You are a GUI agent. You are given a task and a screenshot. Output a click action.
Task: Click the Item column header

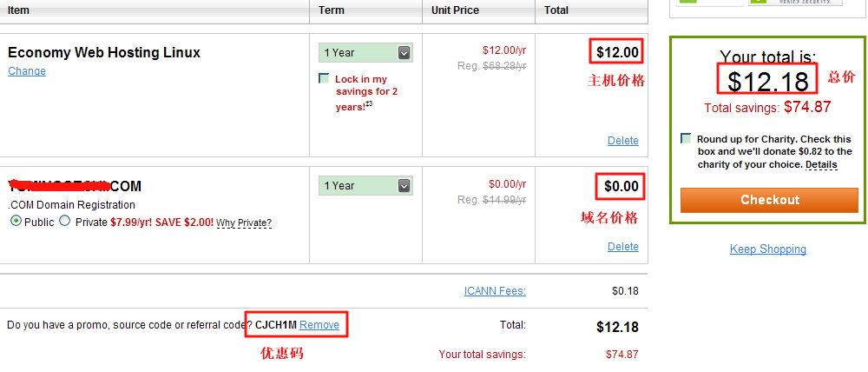[19, 10]
